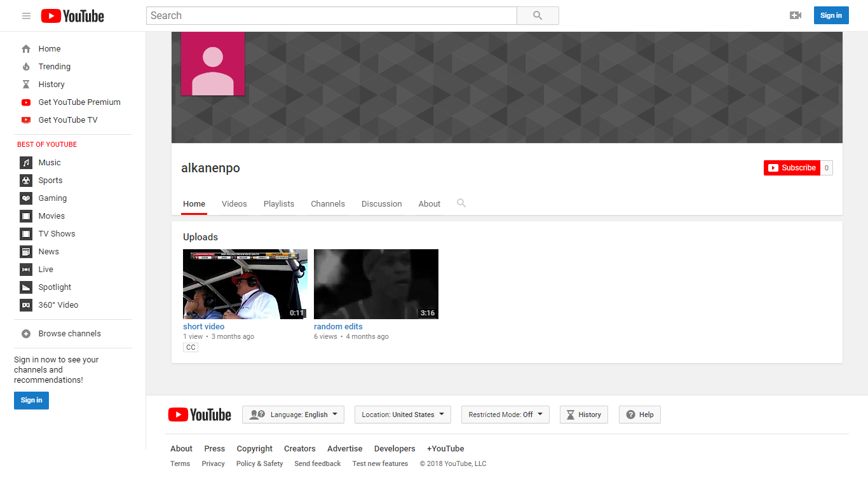Click the TV Shows icon
868x487 pixels.
[26, 234]
